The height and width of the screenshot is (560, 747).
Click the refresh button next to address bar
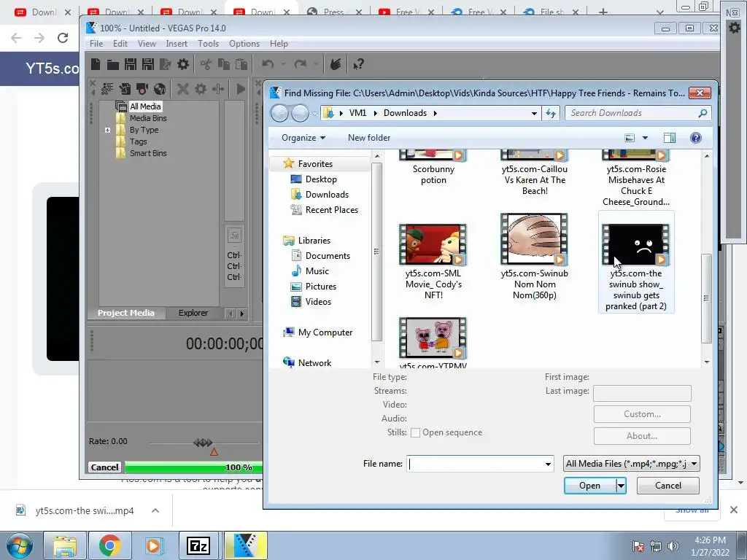pos(551,113)
